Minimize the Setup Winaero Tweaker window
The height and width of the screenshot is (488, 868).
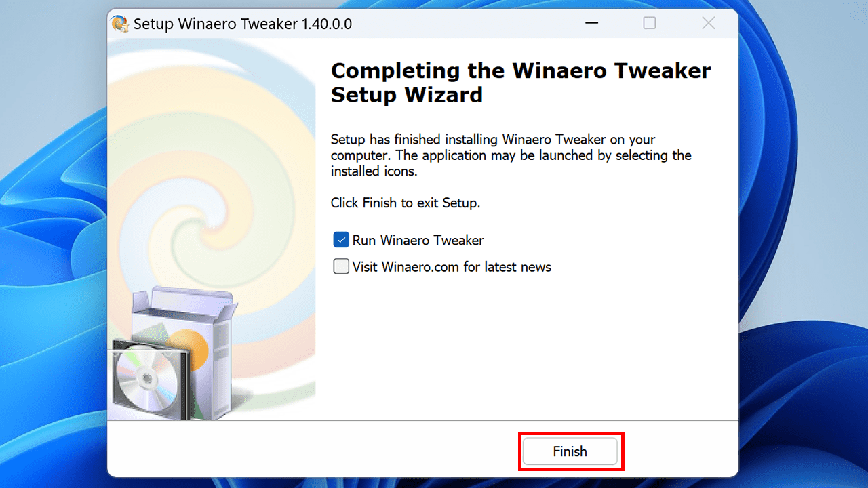pyautogui.click(x=591, y=24)
